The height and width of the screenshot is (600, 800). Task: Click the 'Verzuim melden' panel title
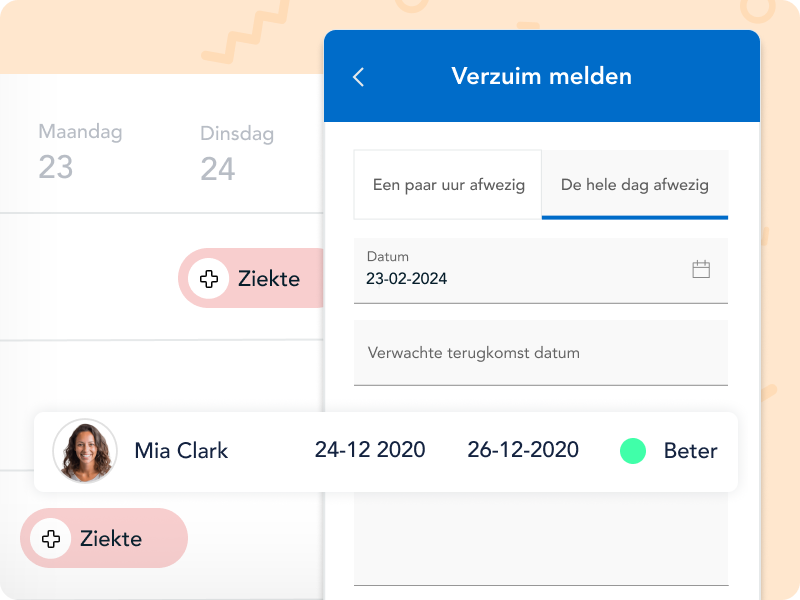click(x=541, y=76)
